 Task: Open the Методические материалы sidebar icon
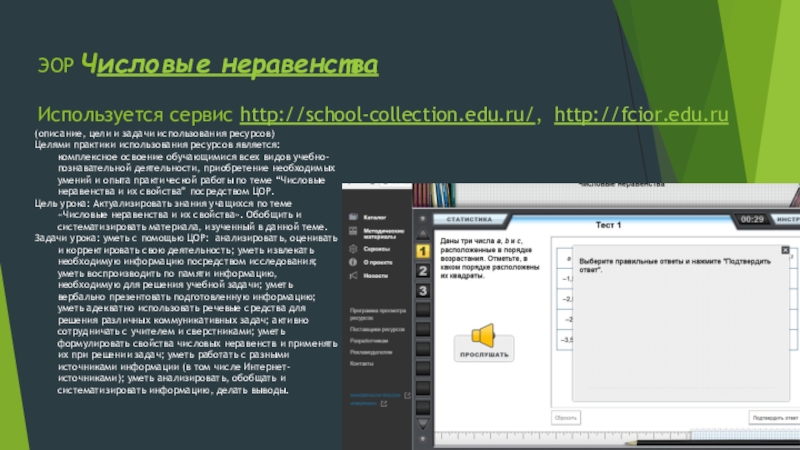(353, 231)
